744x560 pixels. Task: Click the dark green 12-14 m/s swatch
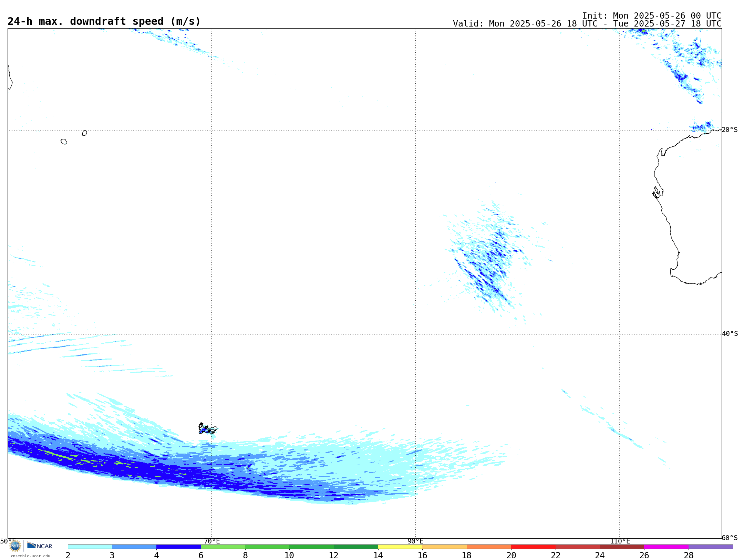tap(356, 547)
